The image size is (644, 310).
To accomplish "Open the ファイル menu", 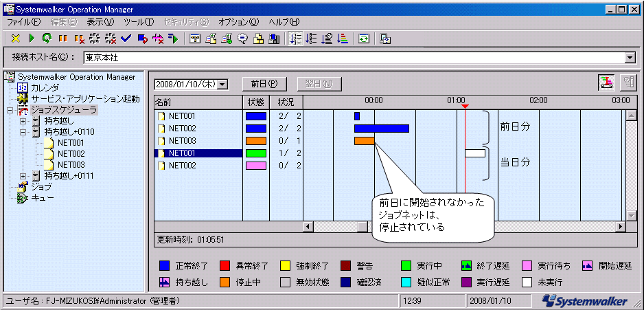I will pos(24,22).
